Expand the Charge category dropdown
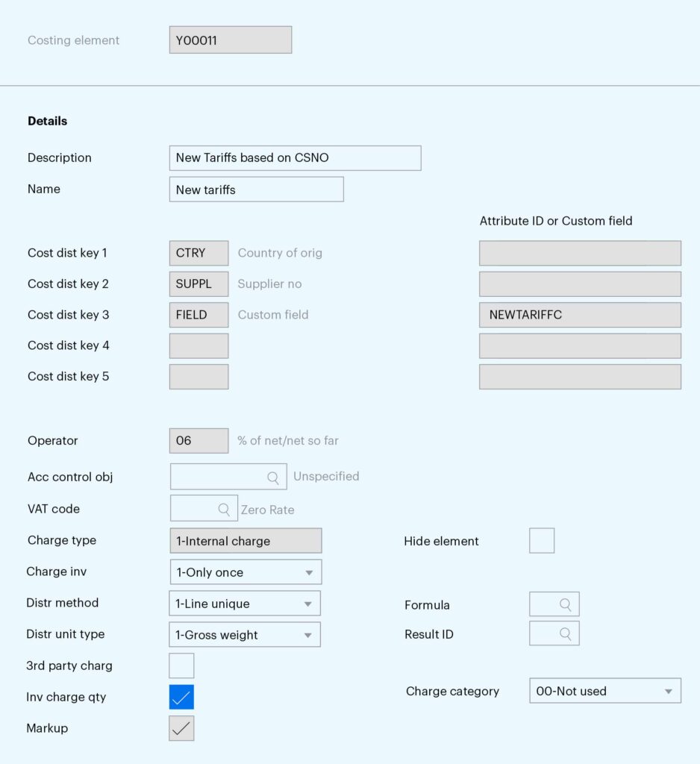This screenshot has height=764, width=700. click(x=605, y=690)
